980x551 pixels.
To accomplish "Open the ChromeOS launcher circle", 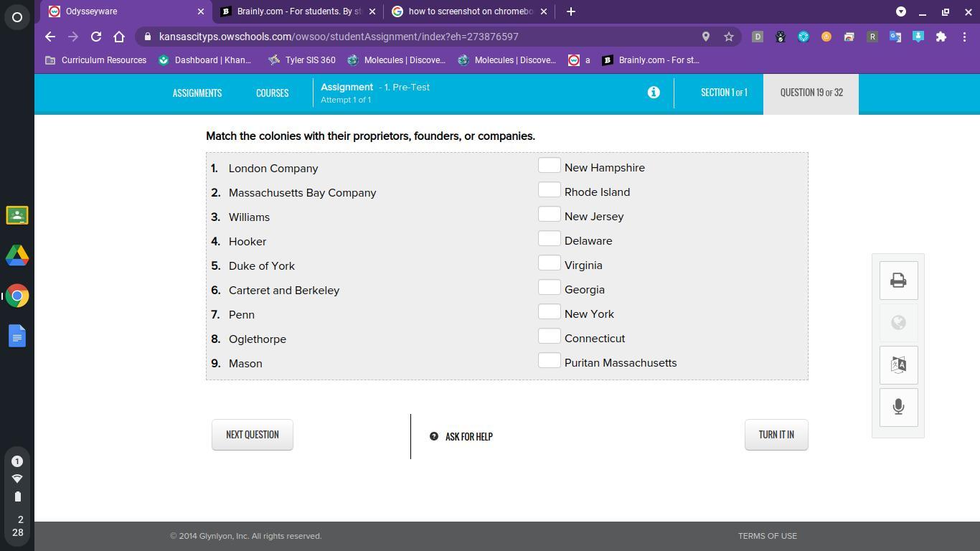I will [x=17, y=17].
